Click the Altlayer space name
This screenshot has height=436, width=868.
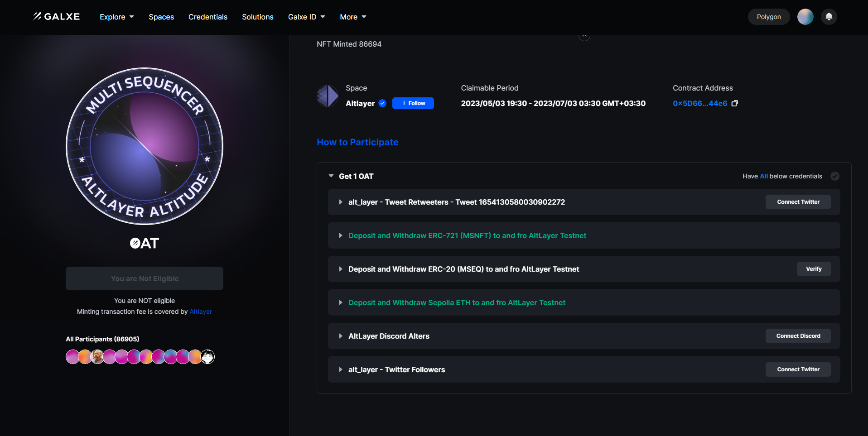(x=360, y=103)
